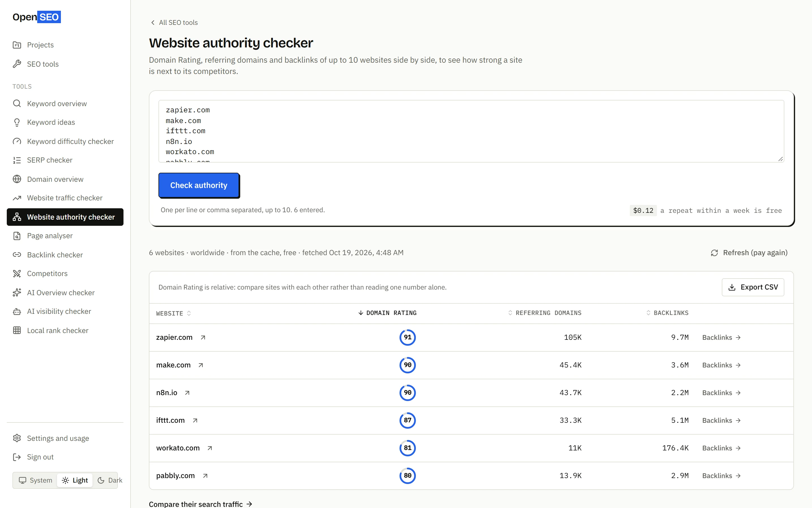Click the Backlink checker chain icon
This screenshot has height=508, width=812.
point(17,255)
